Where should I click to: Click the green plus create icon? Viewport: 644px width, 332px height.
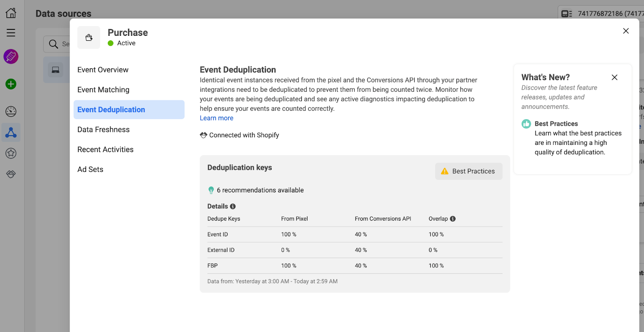coord(11,84)
